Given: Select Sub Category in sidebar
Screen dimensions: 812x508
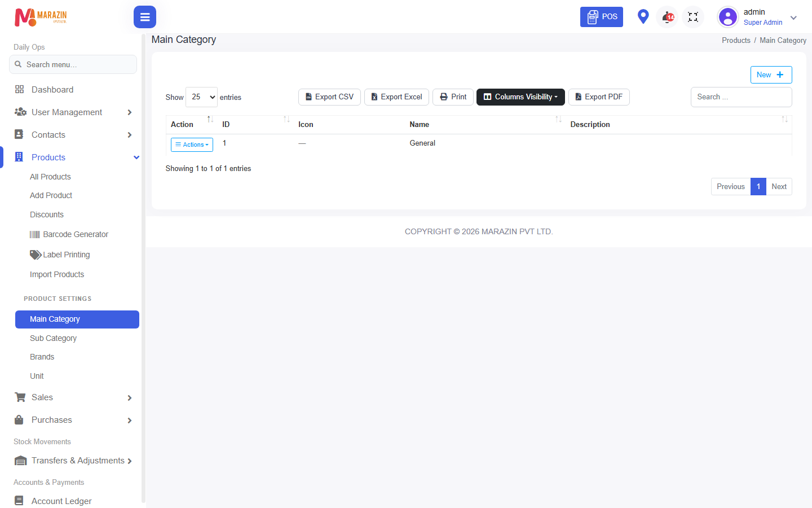Looking at the screenshot, I should coord(53,338).
